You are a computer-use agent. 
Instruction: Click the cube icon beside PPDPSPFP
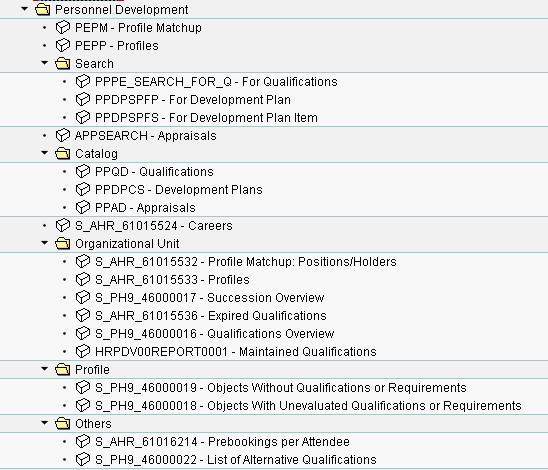pyautogui.click(x=83, y=99)
